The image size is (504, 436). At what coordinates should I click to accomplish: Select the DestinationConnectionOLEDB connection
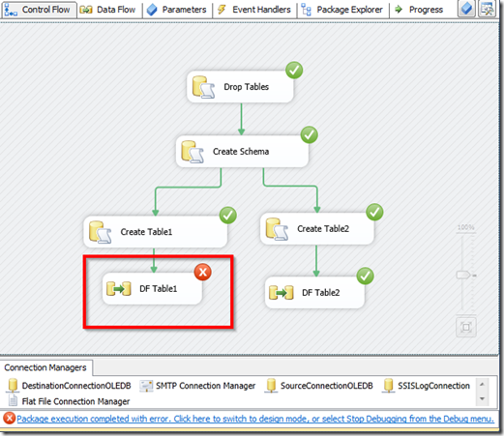69,386
